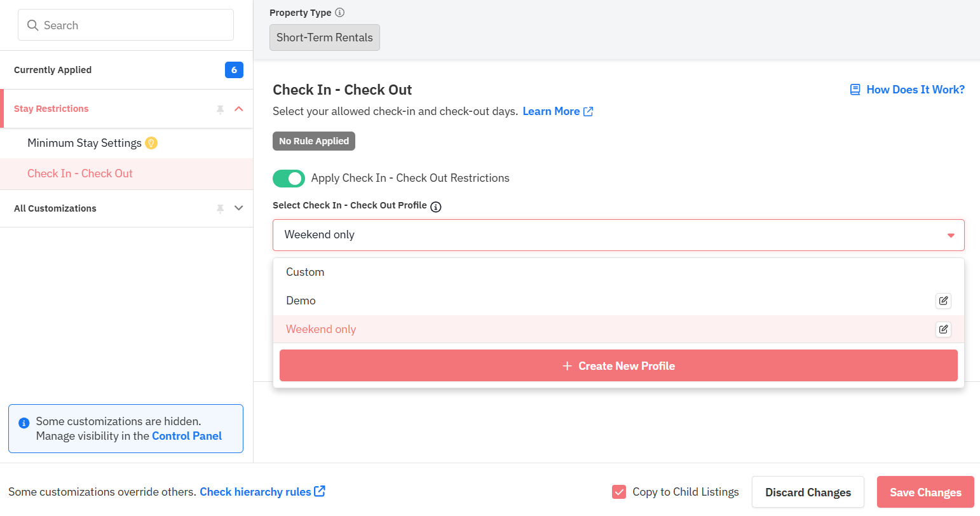Focus the Search input field
The width and height of the screenshot is (980, 516).
pyautogui.click(x=126, y=25)
